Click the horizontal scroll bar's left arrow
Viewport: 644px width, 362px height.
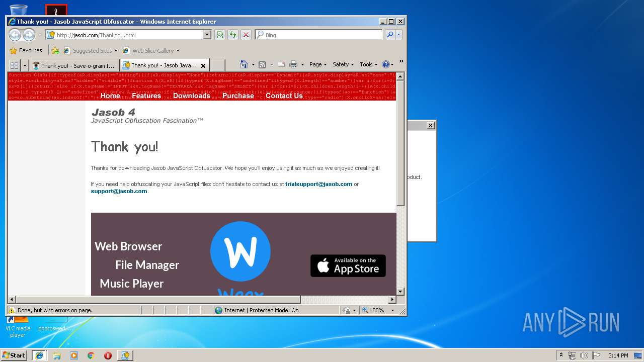(x=12, y=299)
